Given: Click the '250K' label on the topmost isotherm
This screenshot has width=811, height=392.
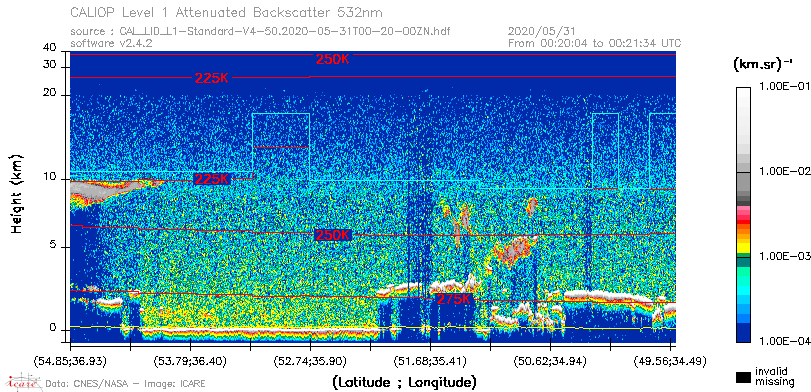Looking at the screenshot, I should click(x=333, y=59).
